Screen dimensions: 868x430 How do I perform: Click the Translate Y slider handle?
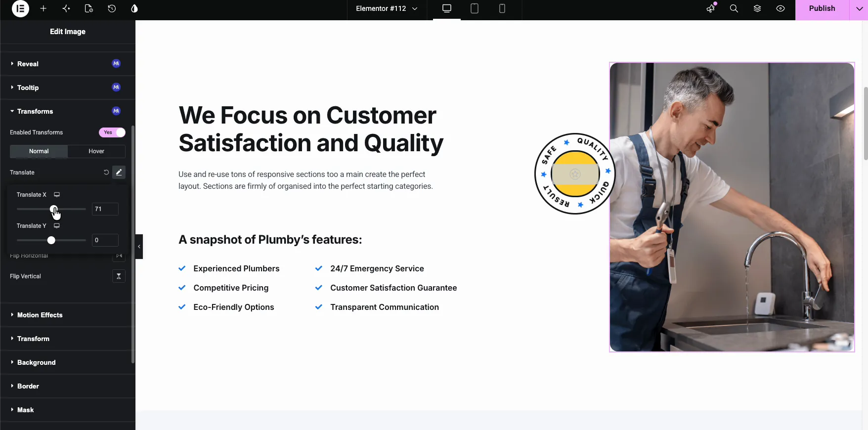(51, 240)
